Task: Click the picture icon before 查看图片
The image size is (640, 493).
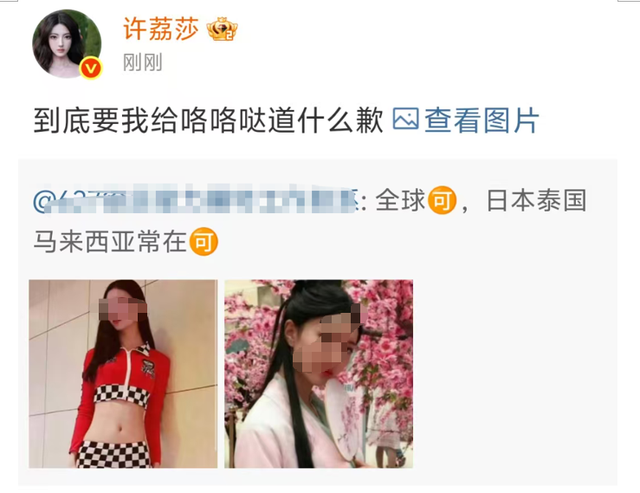Action: point(405,119)
